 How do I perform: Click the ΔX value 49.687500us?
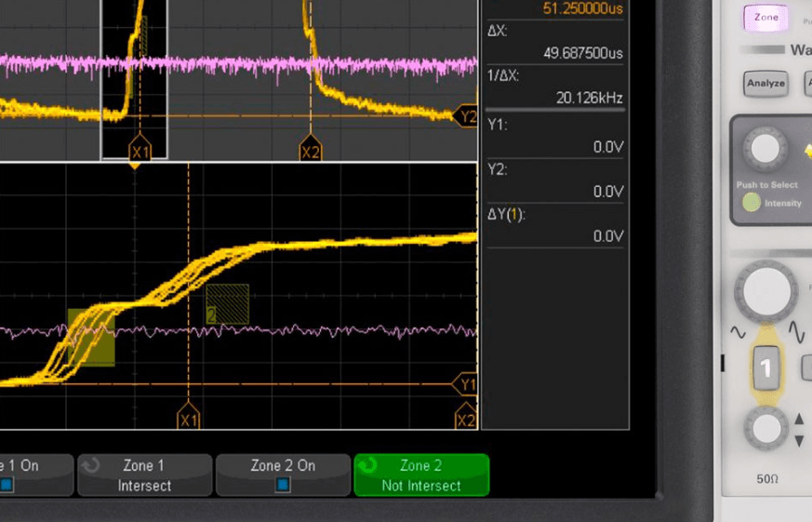click(582, 53)
